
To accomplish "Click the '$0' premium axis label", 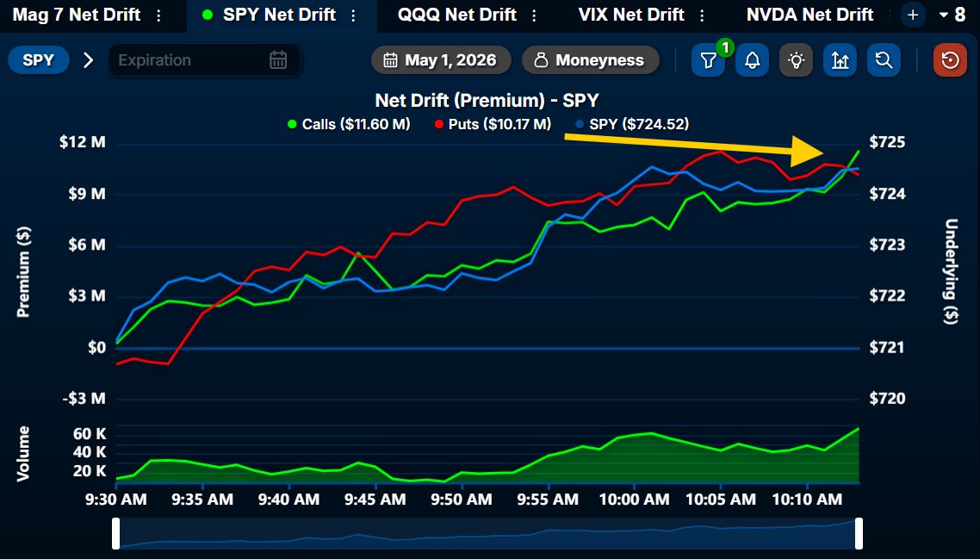I will 96,348.
